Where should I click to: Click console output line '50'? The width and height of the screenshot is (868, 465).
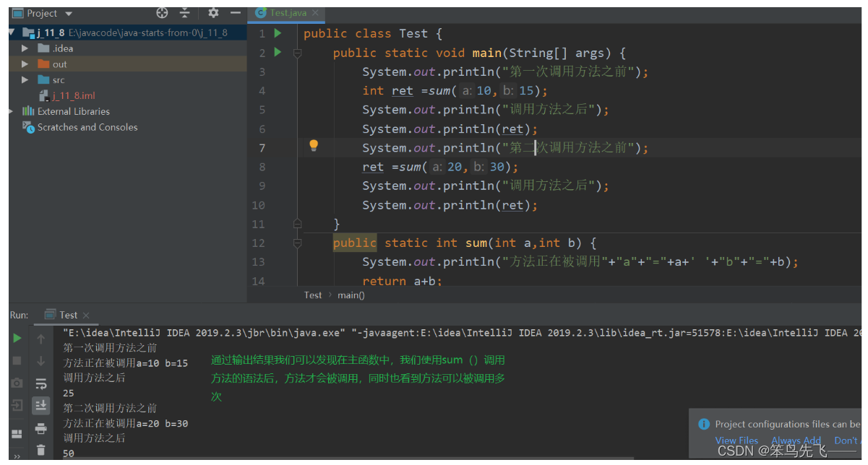[69, 453]
